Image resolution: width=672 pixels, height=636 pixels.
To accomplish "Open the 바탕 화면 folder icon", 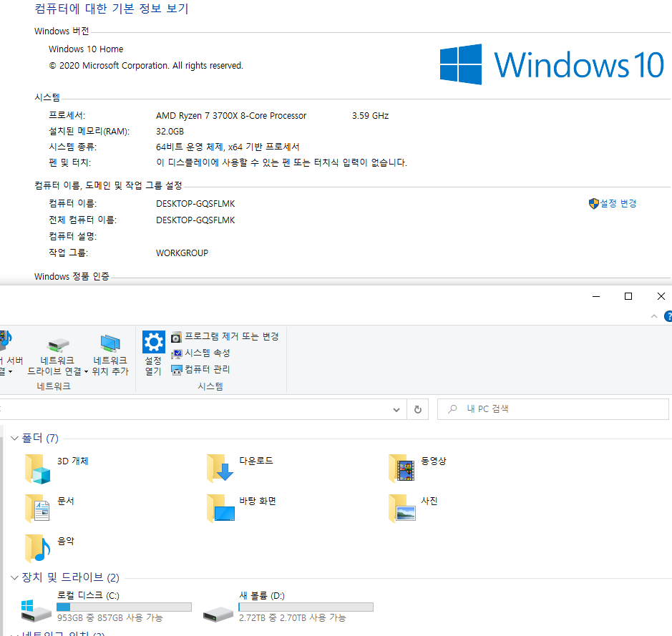I will click(x=220, y=509).
